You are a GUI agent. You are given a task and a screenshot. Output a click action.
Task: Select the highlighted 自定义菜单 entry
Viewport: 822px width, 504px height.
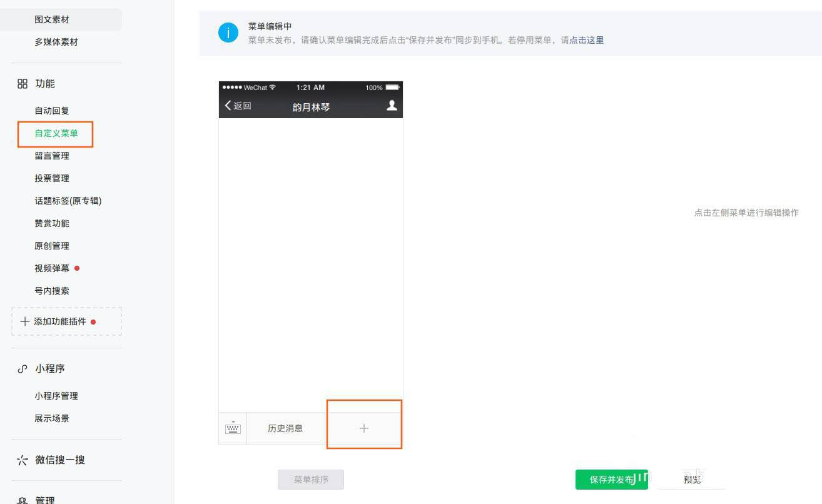55,133
